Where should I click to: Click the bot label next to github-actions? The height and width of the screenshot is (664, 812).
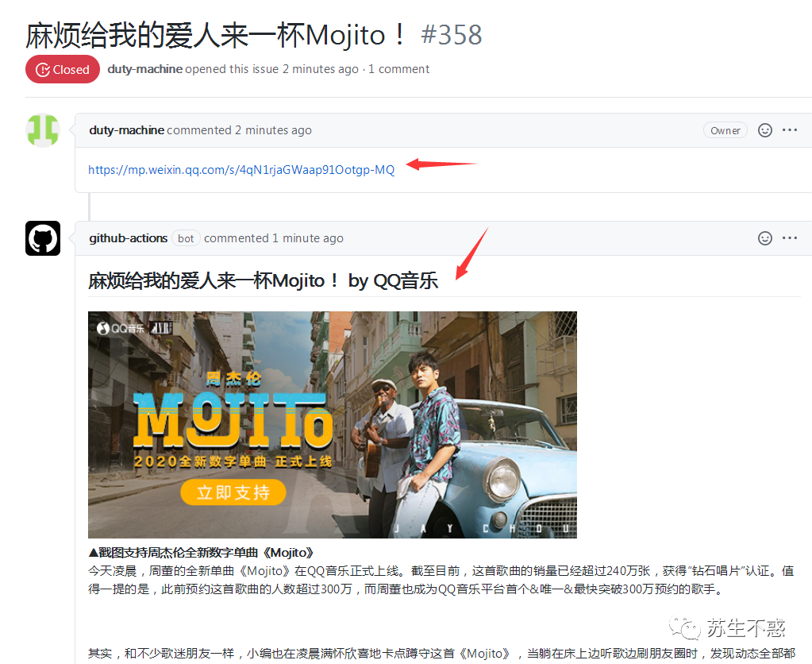point(186,238)
